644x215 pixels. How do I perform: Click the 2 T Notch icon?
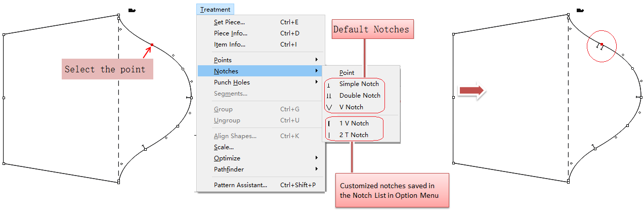click(x=329, y=135)
